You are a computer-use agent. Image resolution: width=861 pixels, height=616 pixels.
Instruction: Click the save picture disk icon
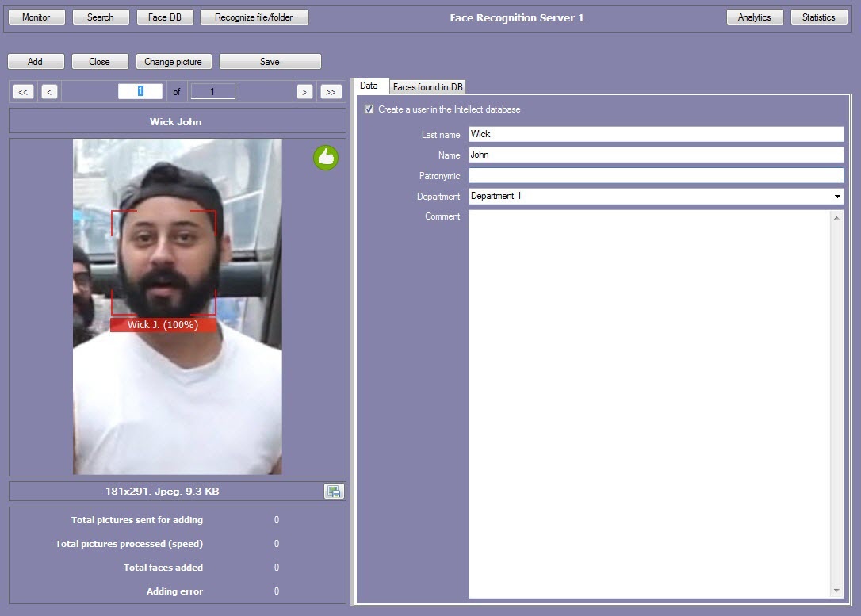click(334, 492)
